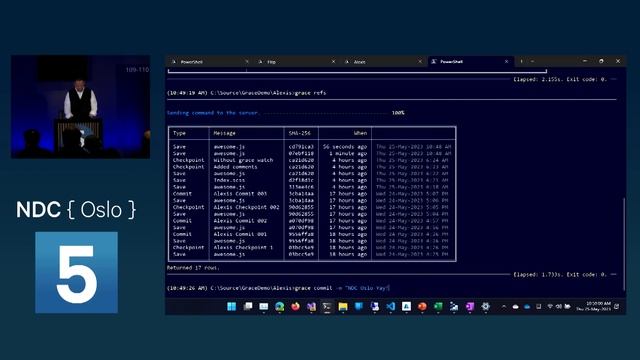
Task: Click the 'Returned 17 rows.' line
Action: point(193,268)
